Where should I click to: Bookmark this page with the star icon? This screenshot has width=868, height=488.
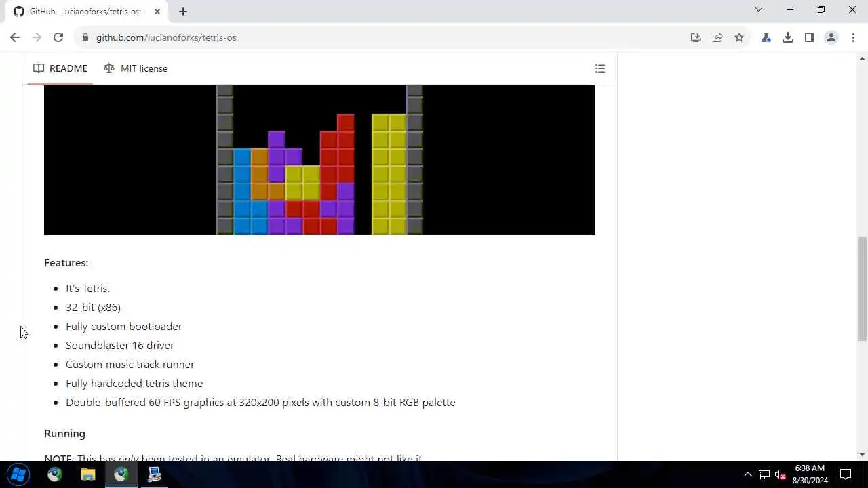739,37
